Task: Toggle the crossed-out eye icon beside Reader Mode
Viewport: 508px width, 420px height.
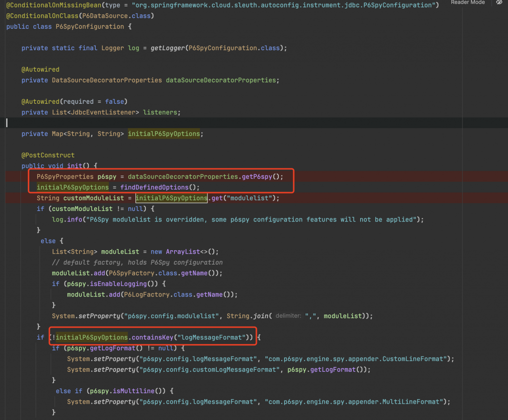Action: (499, 2)
